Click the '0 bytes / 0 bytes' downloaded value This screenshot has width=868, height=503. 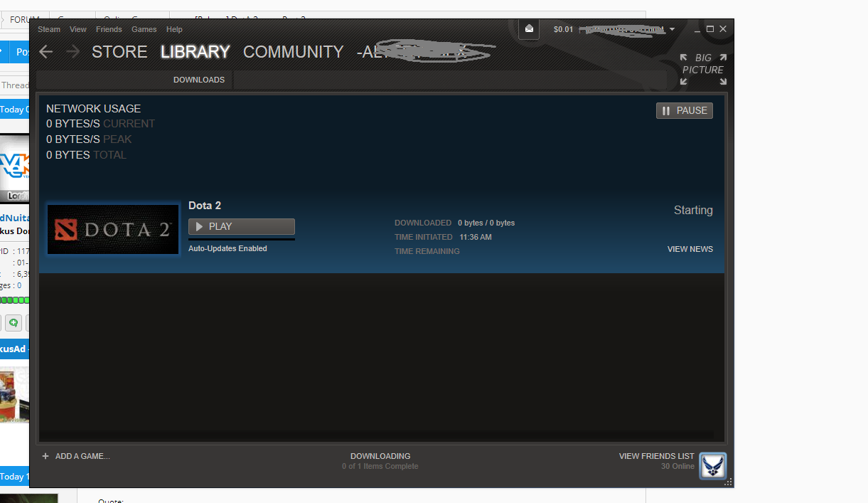(x=486, y=223)
